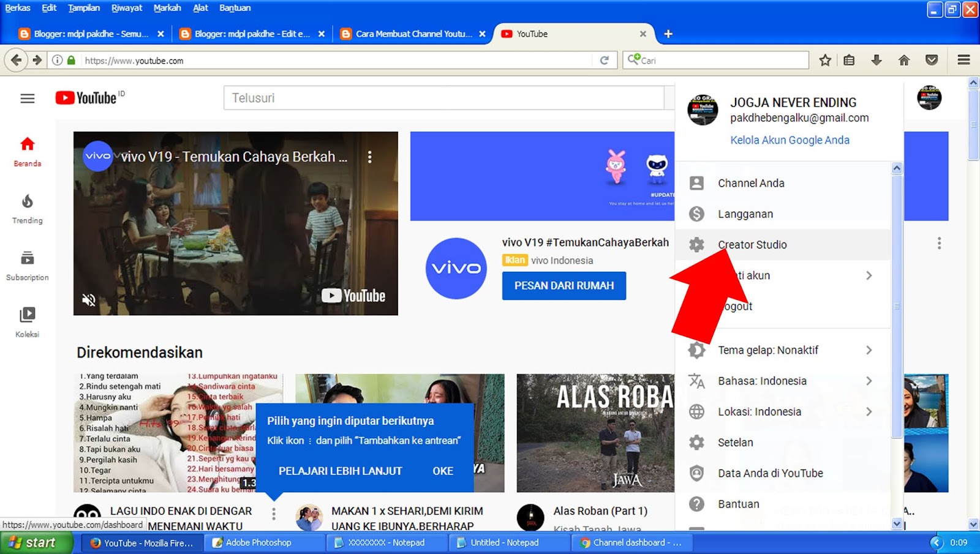This screenshot has height=554, width=980.
Task: Open a new Firefox tab
Action: click(668, 34)
